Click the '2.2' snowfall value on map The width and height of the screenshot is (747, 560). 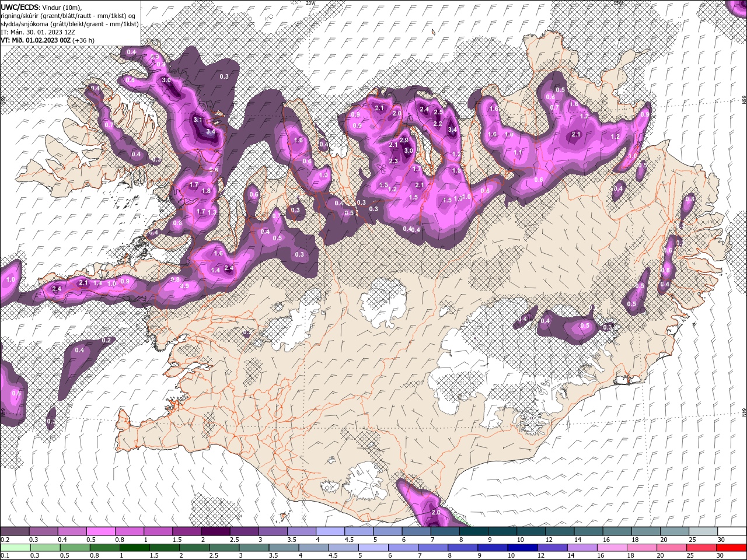437,124
